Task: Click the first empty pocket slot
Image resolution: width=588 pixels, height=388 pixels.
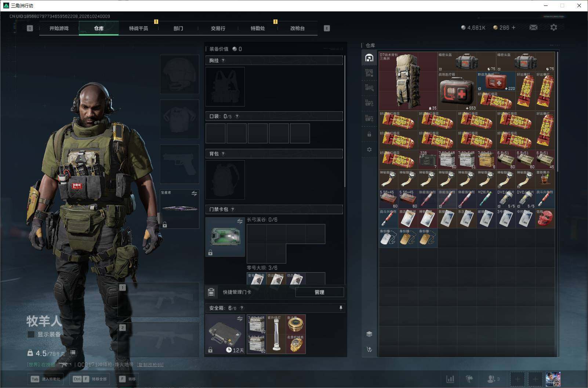Action: 215,133
